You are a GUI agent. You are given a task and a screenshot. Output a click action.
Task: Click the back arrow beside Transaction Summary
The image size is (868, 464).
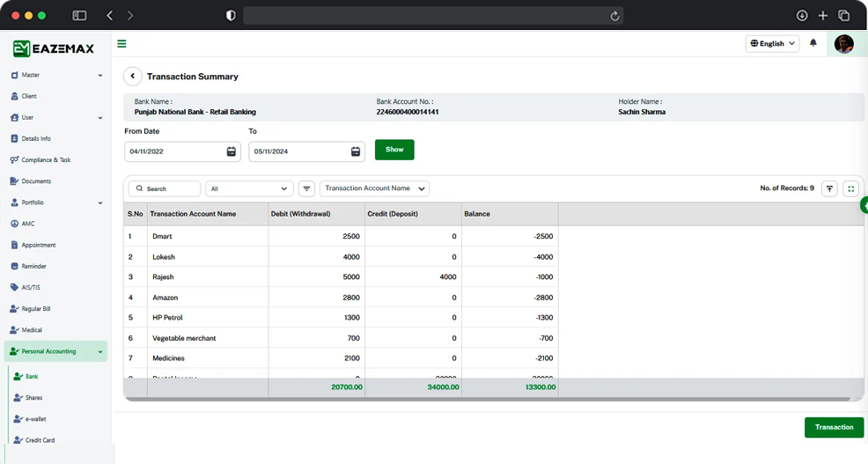(x=132, y=77)
